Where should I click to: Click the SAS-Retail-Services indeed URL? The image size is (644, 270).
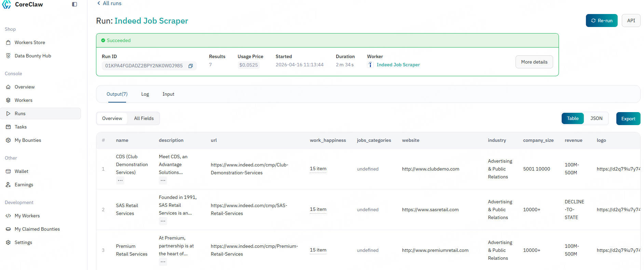[249, 210]
